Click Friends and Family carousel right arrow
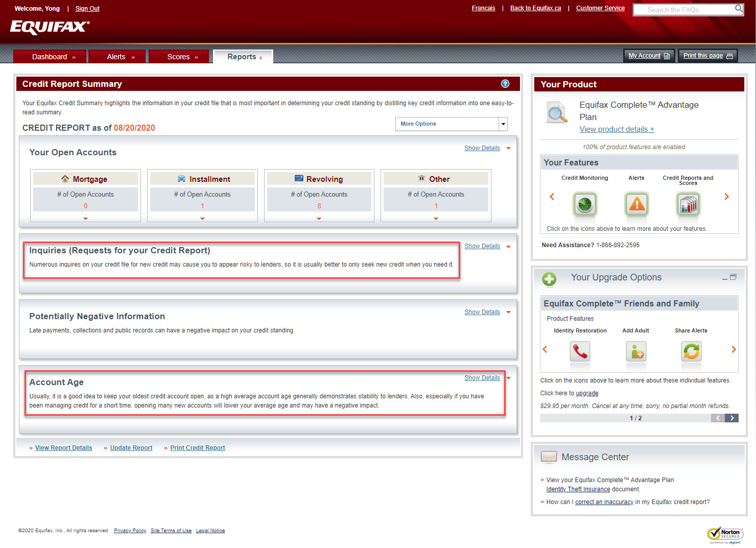Viewport: 756px width, 548px height. [734, 349]
